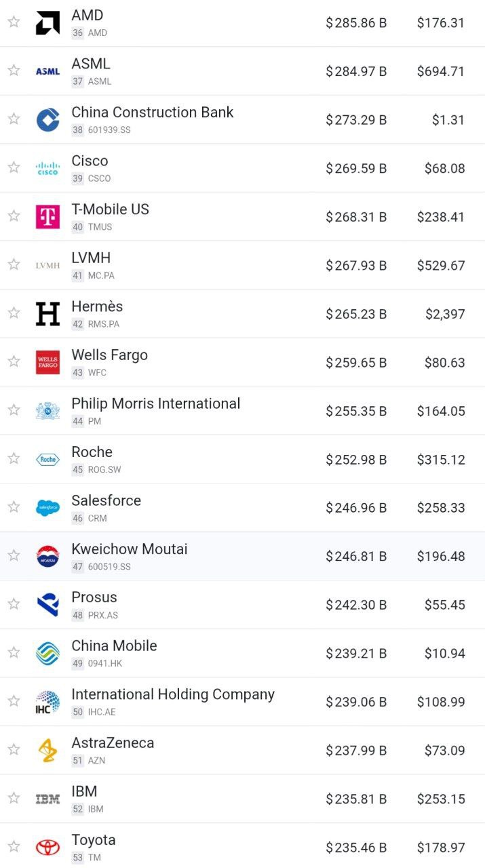485x868 pixels.
Task: Toggle the favorite star for LVMH
Action: coord(14,264)
